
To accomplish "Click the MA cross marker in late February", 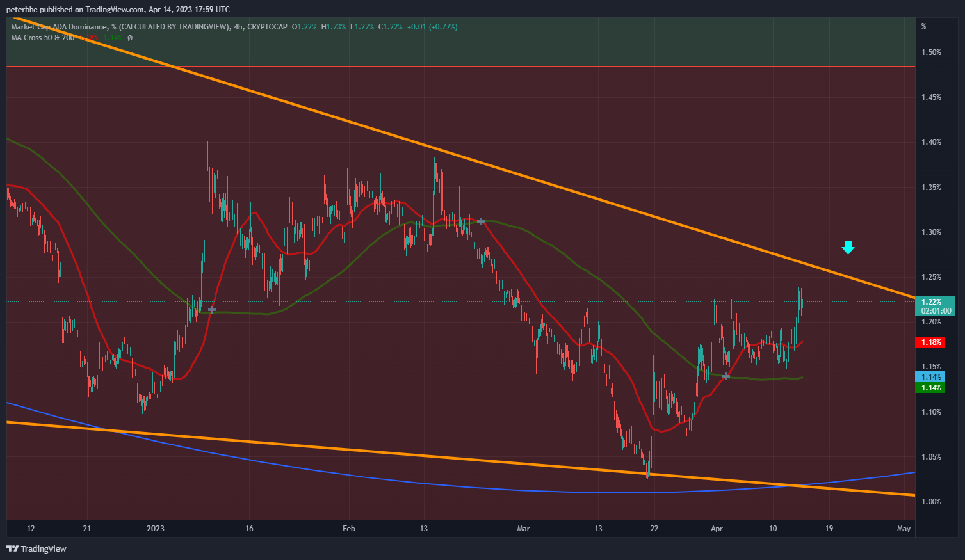I will pyautogui.click(x=481, y=221).
